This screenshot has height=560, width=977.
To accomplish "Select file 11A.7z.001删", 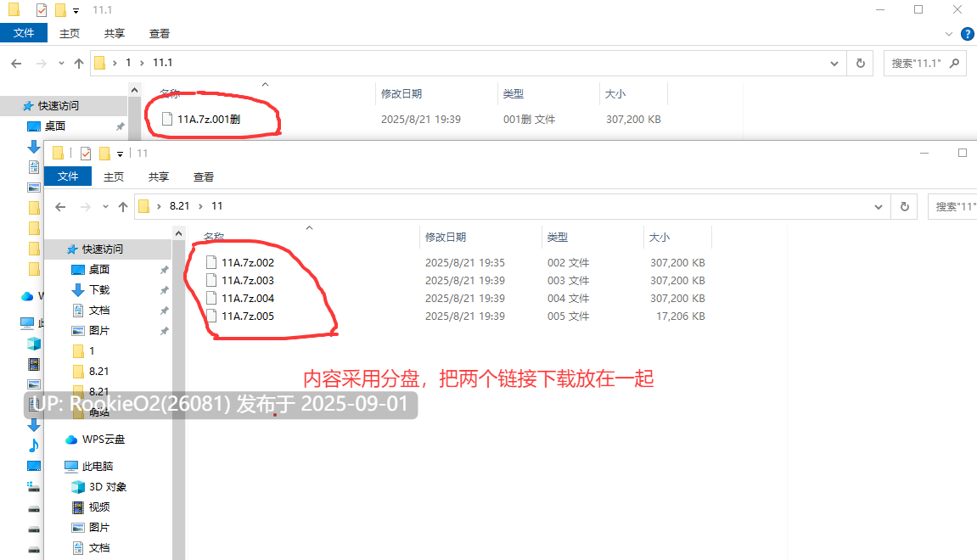I will click(209, 119).
